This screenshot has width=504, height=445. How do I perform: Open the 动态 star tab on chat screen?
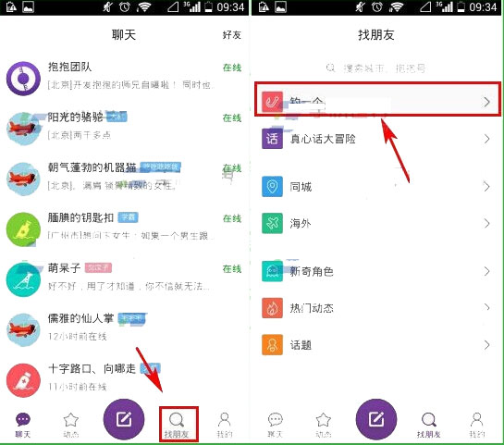click(x=71, y=425)
